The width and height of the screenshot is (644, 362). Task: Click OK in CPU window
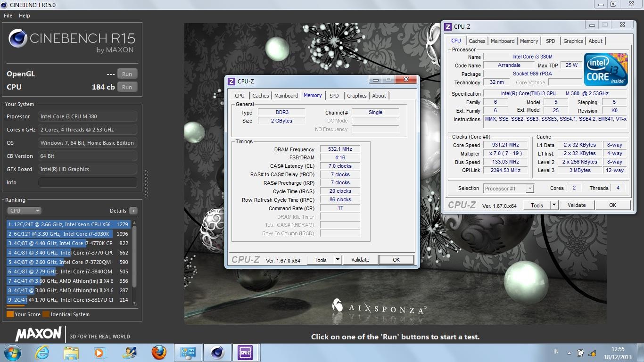point(613,205)
